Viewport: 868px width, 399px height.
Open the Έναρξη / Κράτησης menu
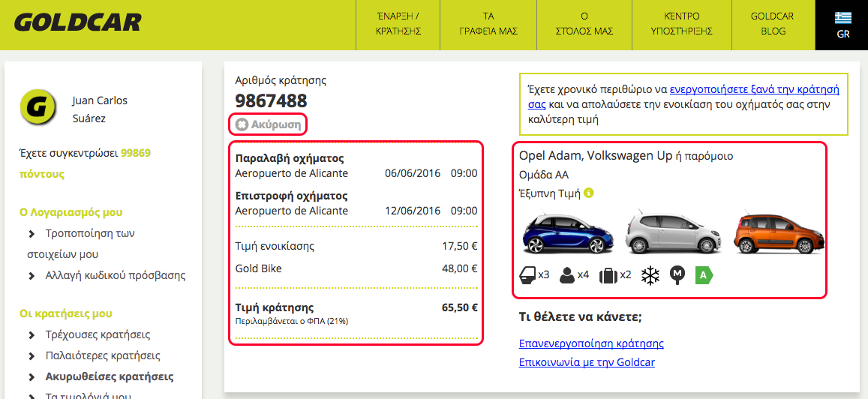coord(397,24)
